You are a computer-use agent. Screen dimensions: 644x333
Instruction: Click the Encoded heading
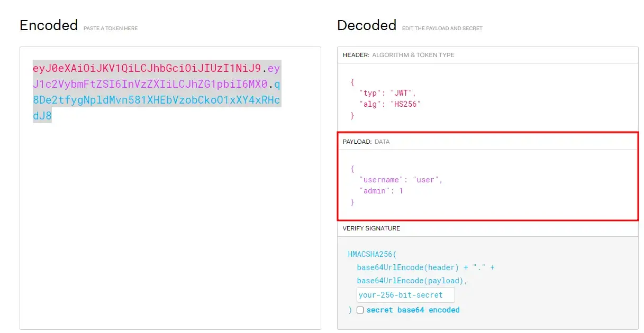coord(49,25)
